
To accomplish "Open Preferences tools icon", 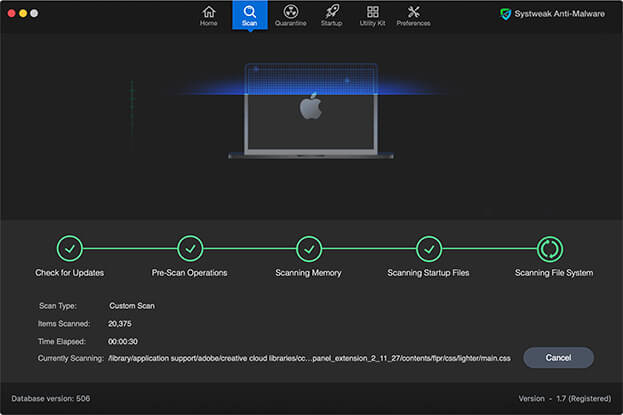I will 413,12.
